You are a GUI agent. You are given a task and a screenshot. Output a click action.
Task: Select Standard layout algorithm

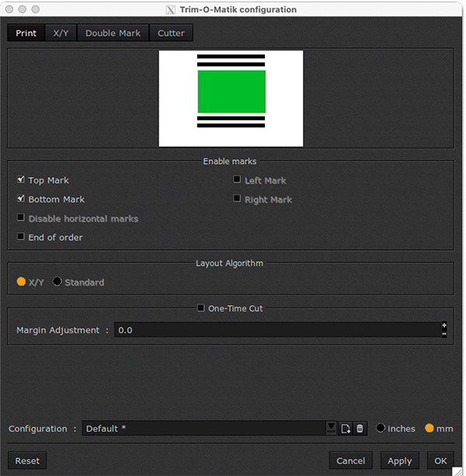click(57, 282)
